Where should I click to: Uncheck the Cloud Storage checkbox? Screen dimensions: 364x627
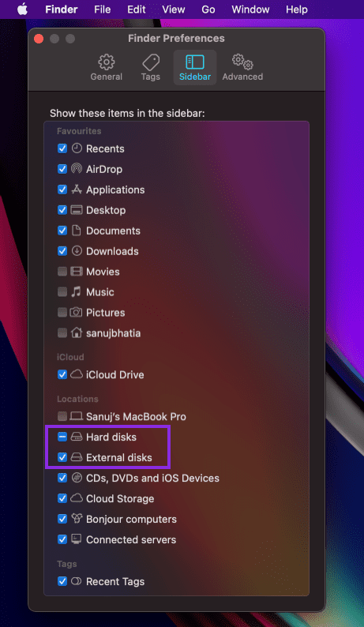62,498
